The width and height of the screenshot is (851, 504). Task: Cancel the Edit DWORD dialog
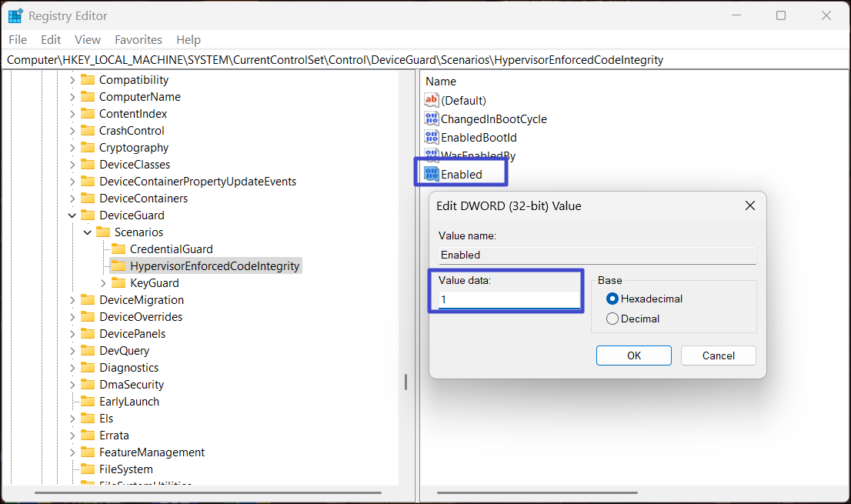(718, 355)
